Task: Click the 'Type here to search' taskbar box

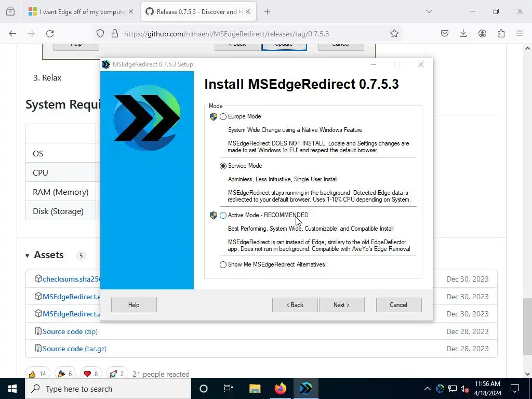Action: tap(108, 389)
